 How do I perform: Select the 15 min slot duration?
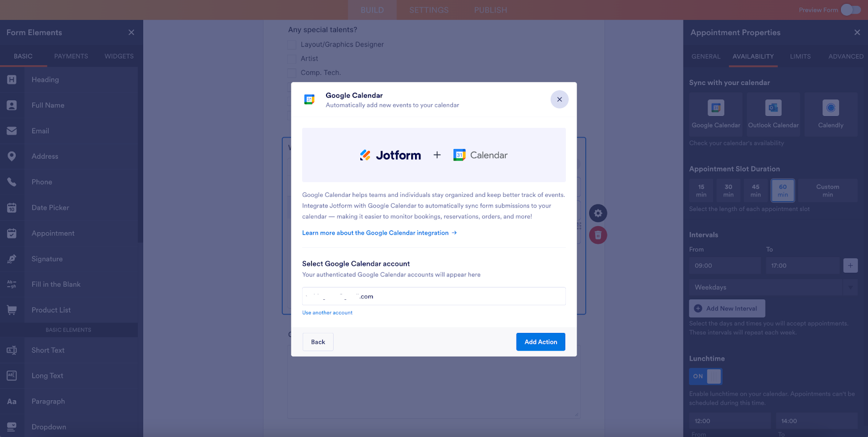[701, 190]
